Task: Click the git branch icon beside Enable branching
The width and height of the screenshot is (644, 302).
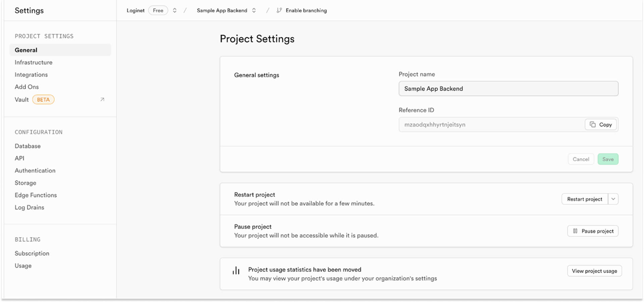Action: (x=279, y=10)
